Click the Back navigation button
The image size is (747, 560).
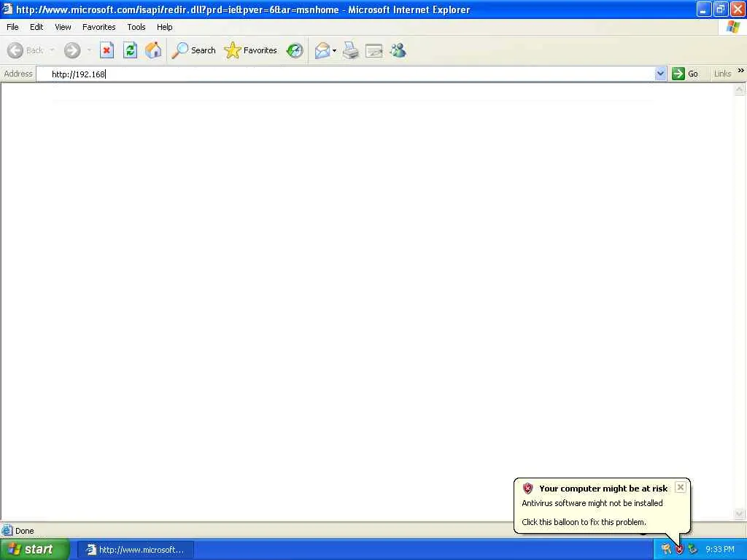26,50
